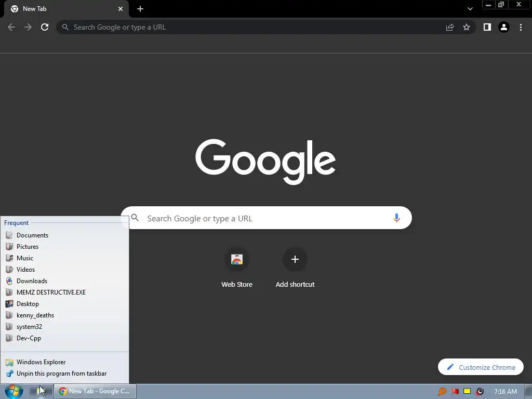
Task: Click the round red tray icon
Action: coord(480,392)
